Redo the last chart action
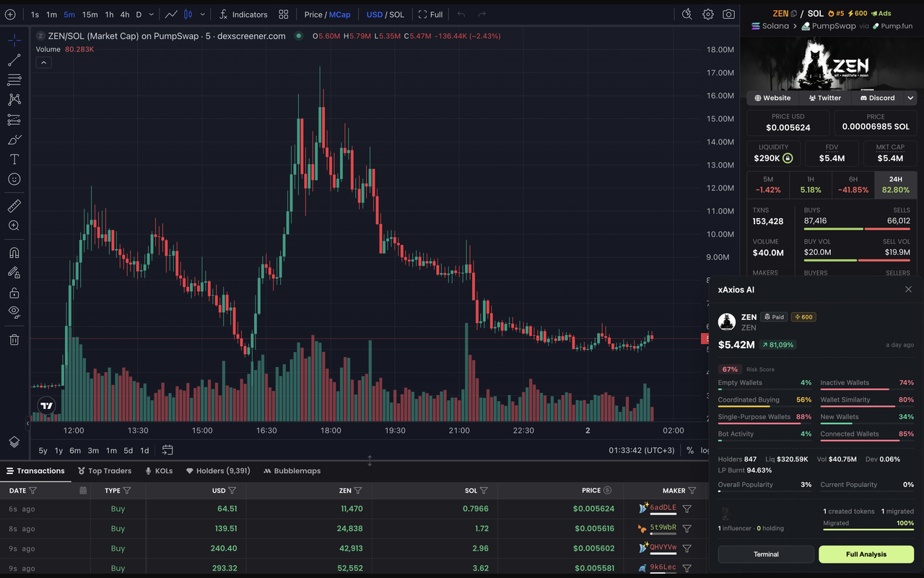Viewport: 924px width, 578px height. tap(482, 14)
